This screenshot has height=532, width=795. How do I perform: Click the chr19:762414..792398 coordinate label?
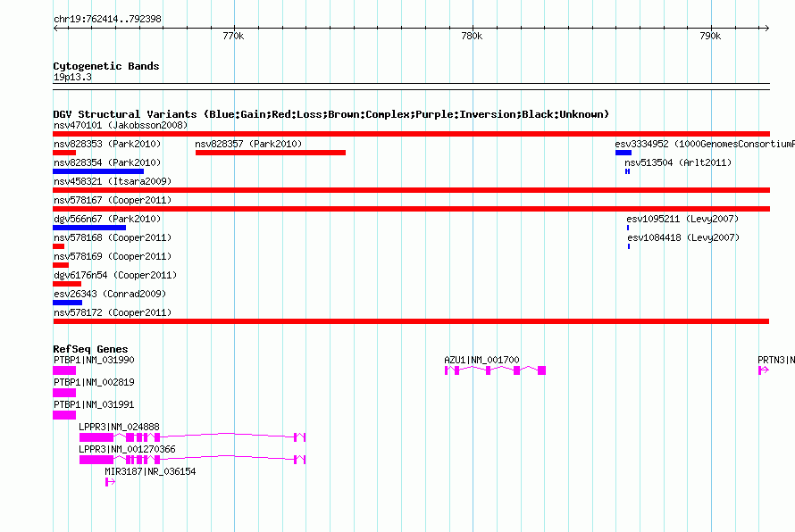[107, 20]
